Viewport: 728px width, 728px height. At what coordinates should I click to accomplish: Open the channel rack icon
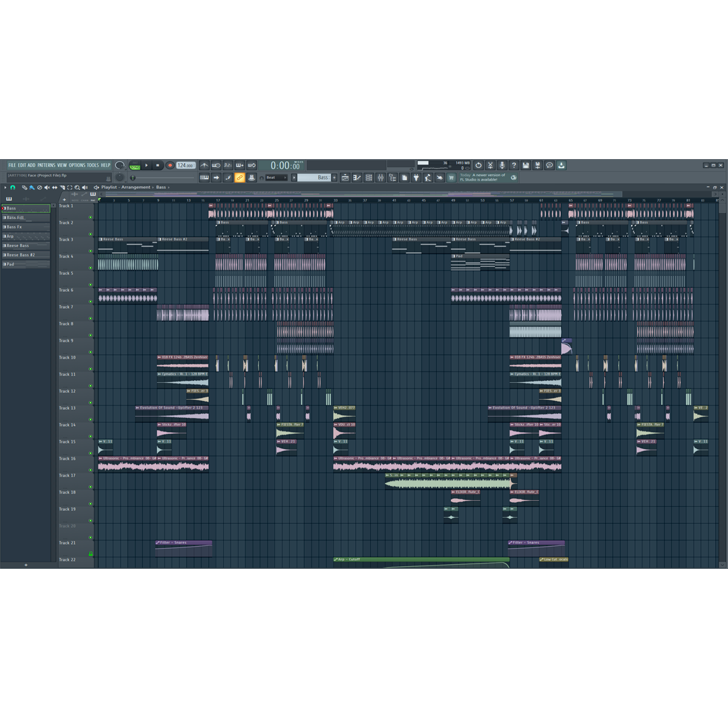[x=369, y=177]
